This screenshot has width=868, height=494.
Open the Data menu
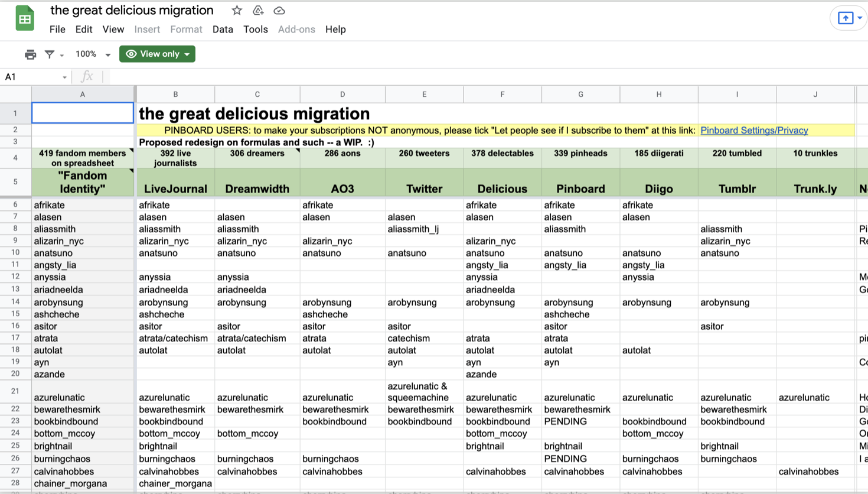click(223, 30)
